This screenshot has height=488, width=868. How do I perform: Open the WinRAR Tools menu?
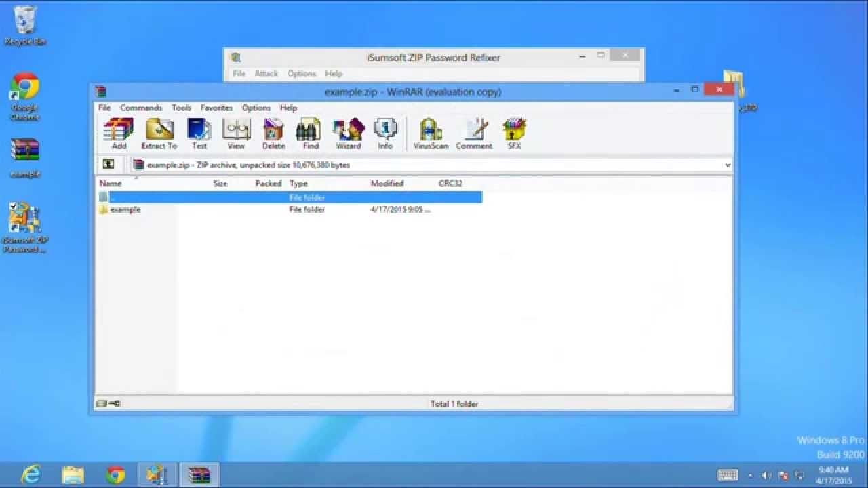tap(181, 108)
